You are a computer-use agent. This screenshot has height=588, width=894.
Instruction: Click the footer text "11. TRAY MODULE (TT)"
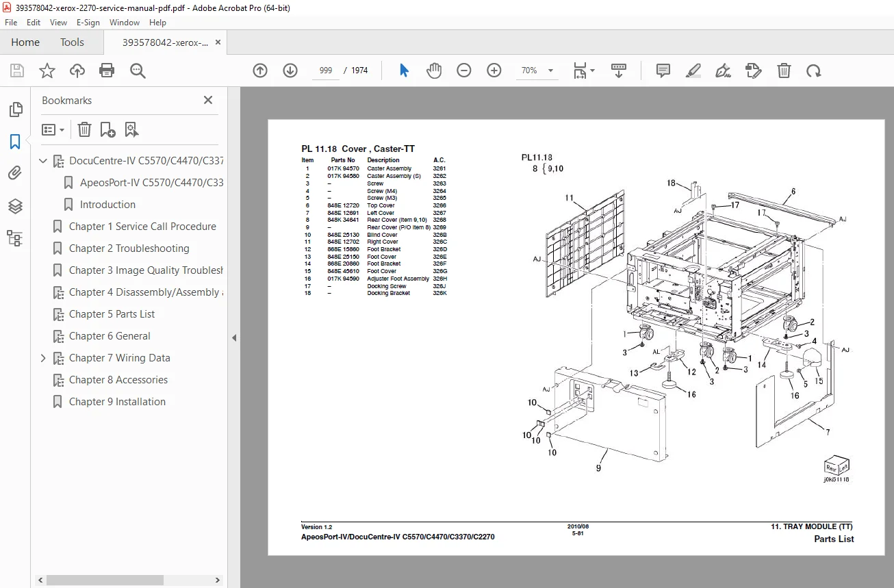click(812, 526)
